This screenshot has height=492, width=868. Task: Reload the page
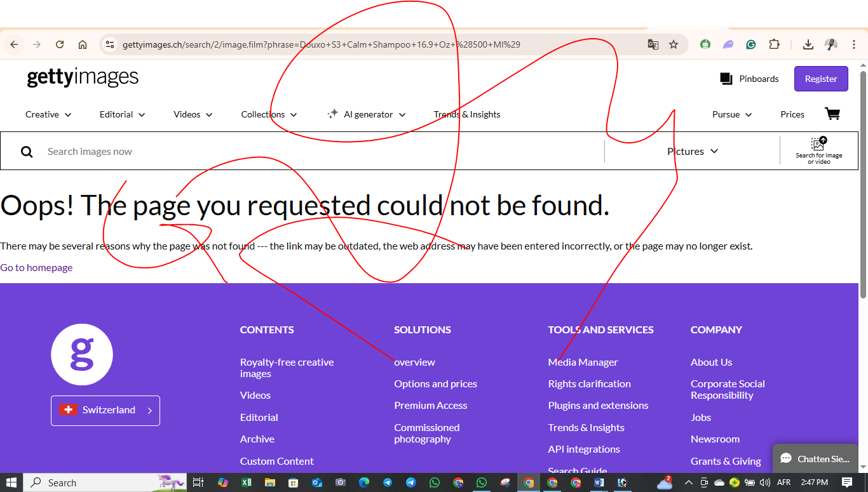[60, 44]
